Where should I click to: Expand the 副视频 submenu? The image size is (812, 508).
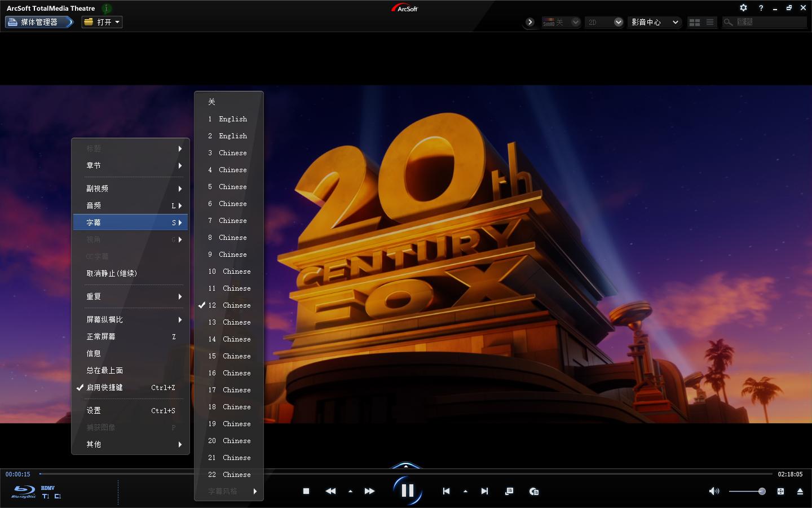131,189
